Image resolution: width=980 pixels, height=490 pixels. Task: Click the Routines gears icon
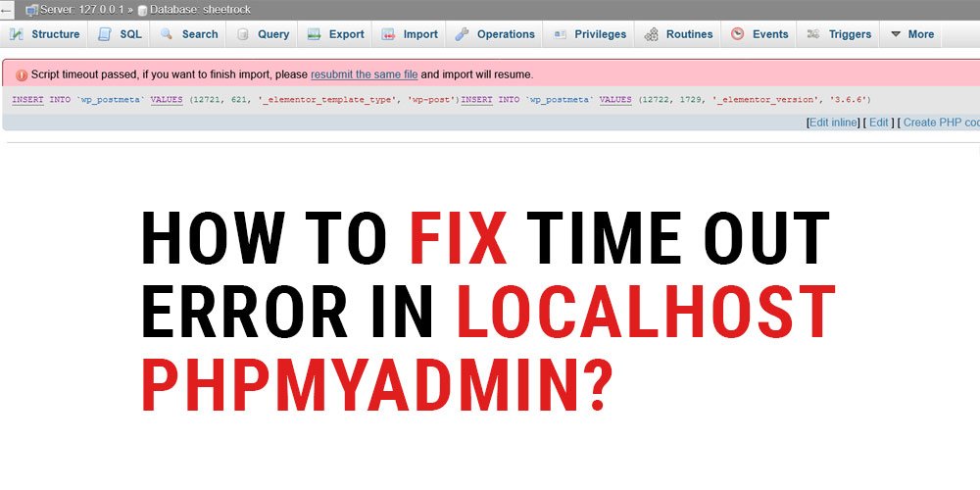tap(652, 34)
